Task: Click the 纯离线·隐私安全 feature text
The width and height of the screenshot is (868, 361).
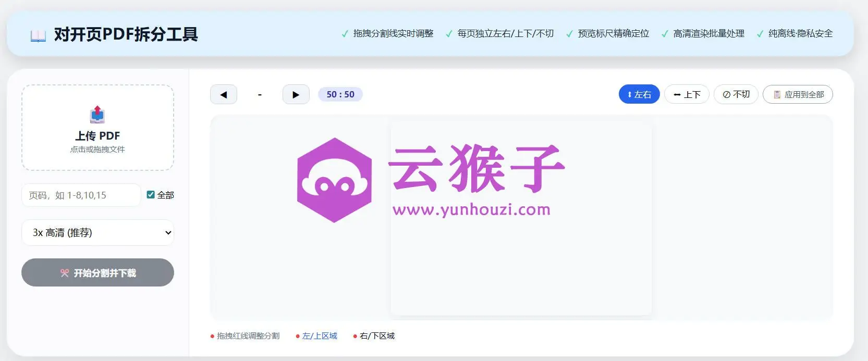Action: point(800,33)
